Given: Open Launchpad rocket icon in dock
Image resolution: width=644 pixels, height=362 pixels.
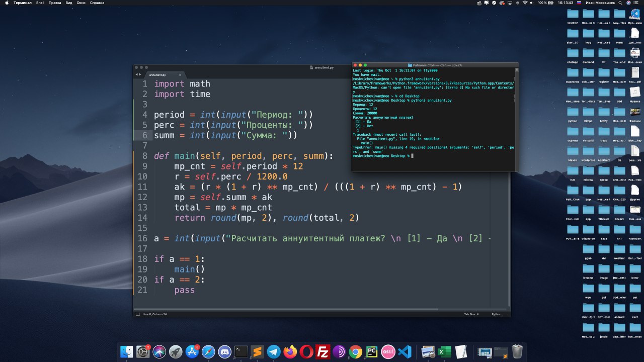Looking at the screenshot, I should pos(176,351).
